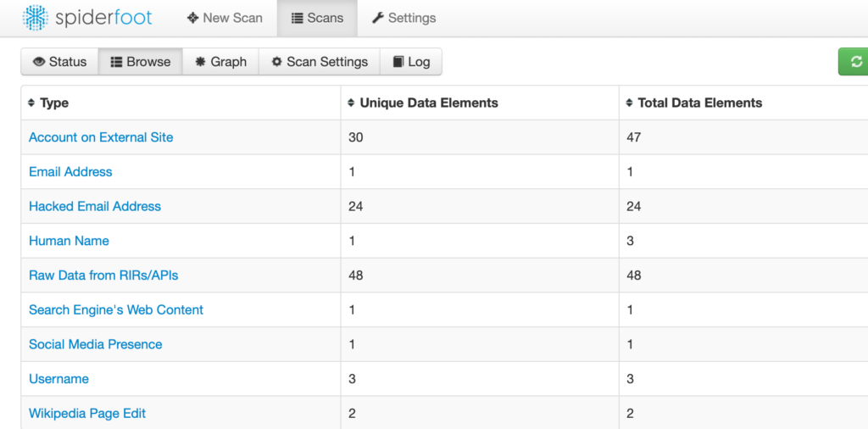View the Human Name data type
Viewport: 868px width, 429px height.
click(x=69, y=241)
